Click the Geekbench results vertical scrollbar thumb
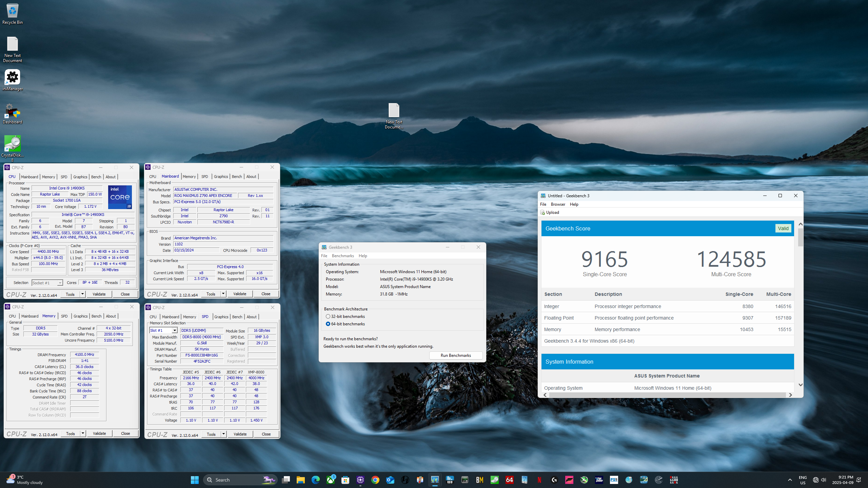868x488 pixels. pyautogui.click(x=801, y=237)
